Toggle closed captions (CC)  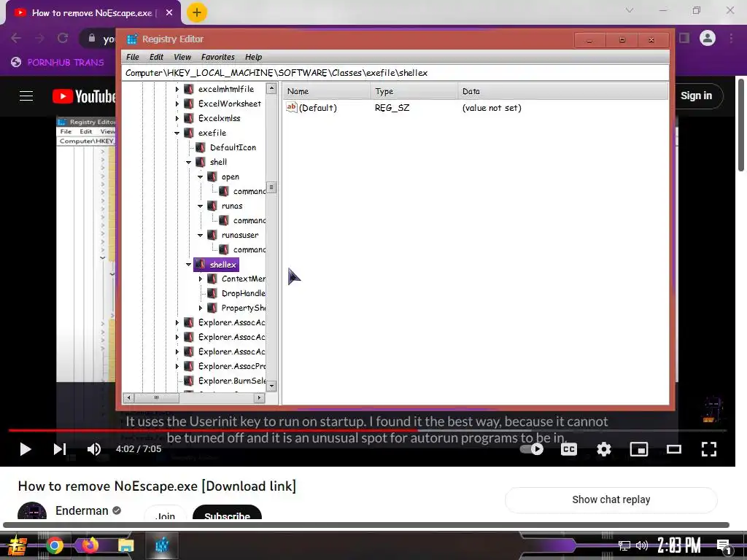tap(569, 449)
